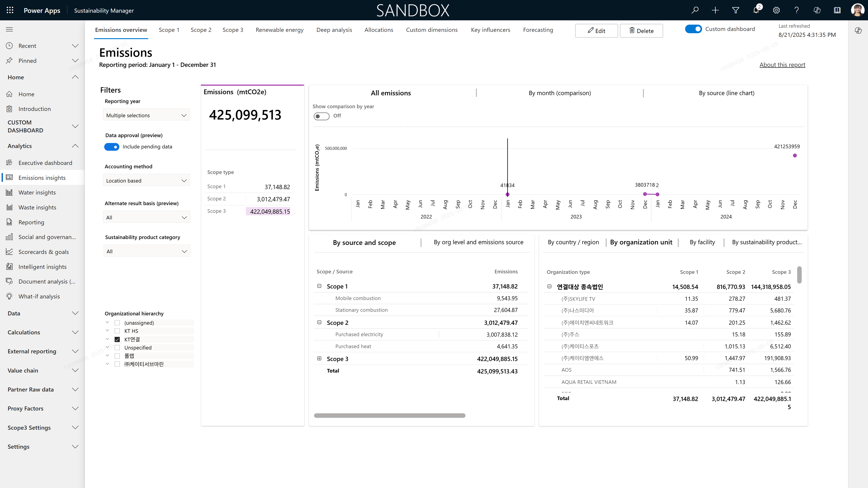Open the Power Apps home link
868x488 pixels.
[x=42, y=10]
